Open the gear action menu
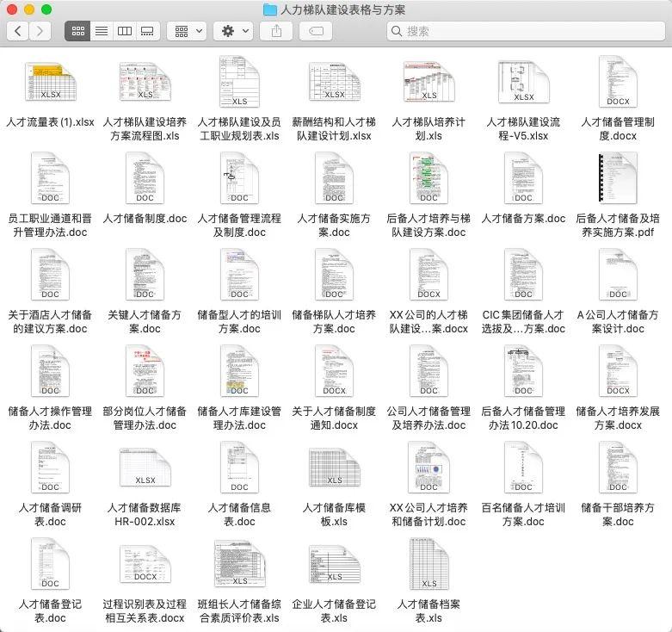The height and width of the screenshot is (632, 672). tap(233, 31)
